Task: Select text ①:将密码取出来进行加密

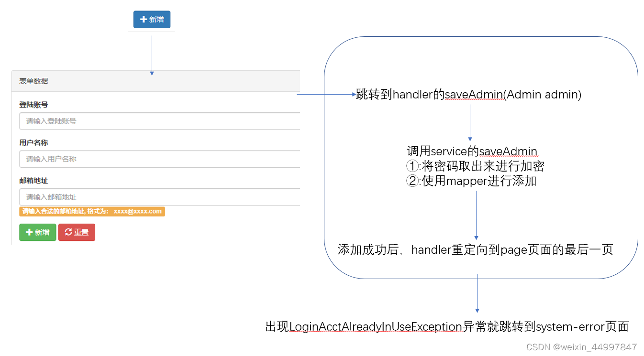Action: point(475,166)
